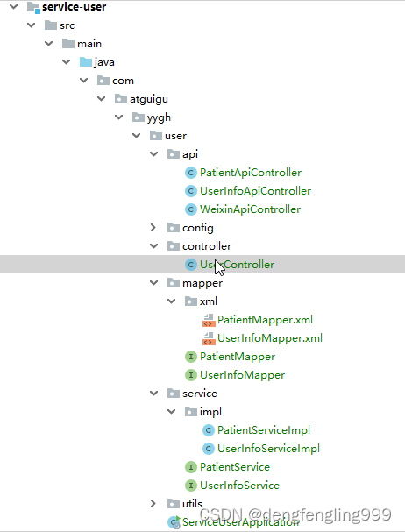
Task: Collapse the impl folder under service
Action: (x=172, y=412)
